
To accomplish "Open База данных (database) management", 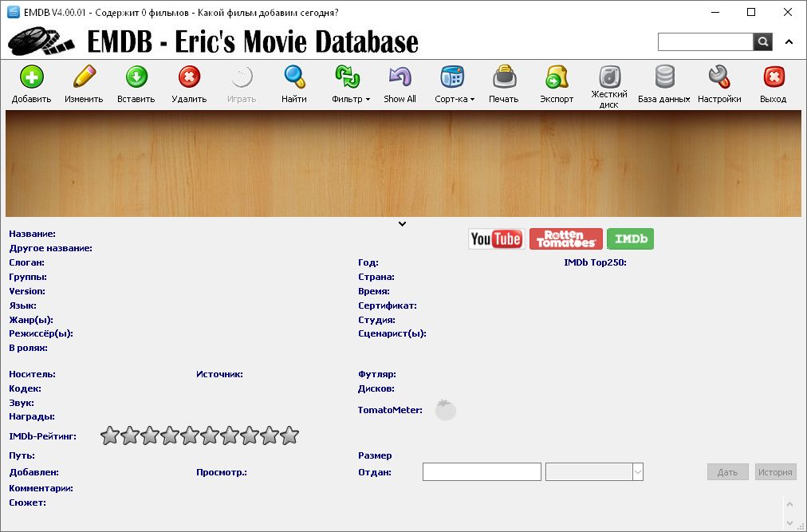I will tap(664, 84).
